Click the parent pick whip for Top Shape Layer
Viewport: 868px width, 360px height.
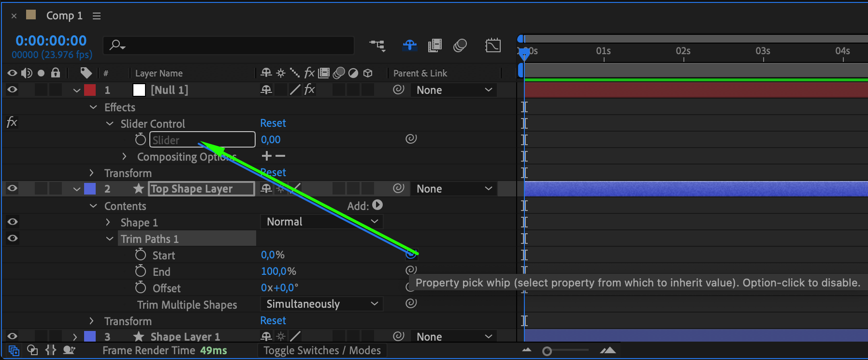398,189
